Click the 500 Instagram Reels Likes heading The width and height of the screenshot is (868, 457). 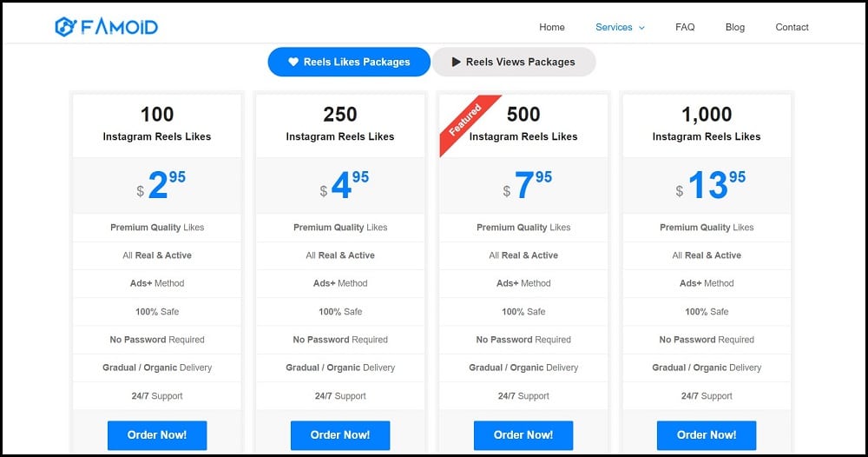[x=523, y=123]
